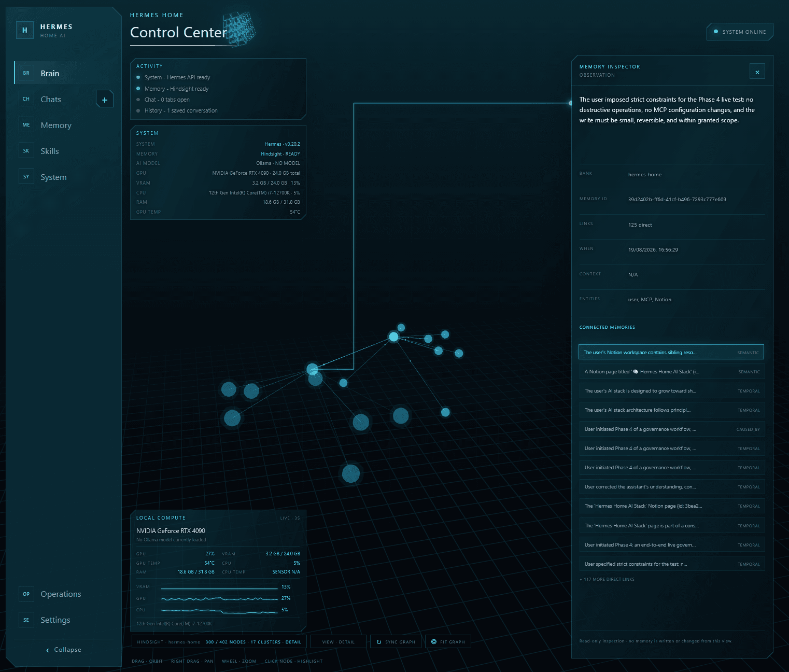The image size is (789, 672).
Task: Click the System Online status badge
Action: (740, 32)
